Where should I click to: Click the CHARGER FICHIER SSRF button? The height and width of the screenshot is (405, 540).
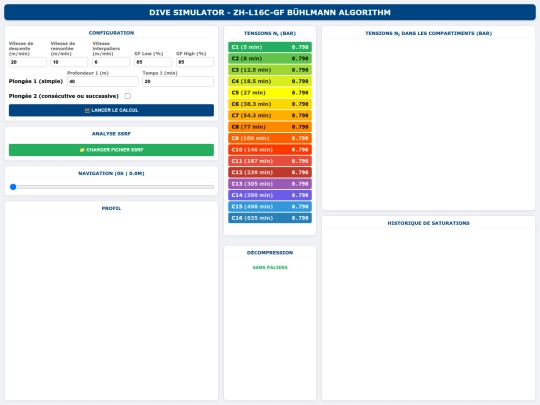click(111, 150)
